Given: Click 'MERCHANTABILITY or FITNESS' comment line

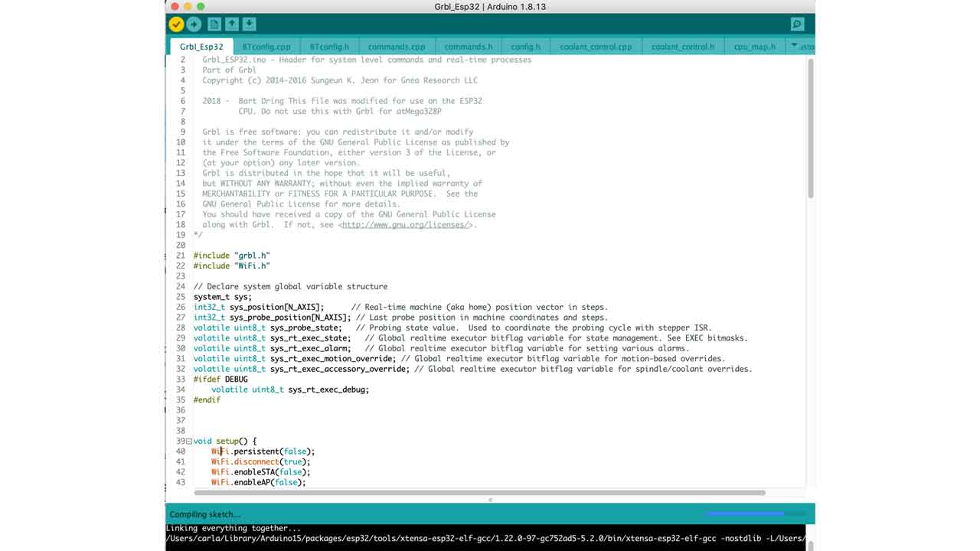Looking at the screenshot, I should pos(340,194).
